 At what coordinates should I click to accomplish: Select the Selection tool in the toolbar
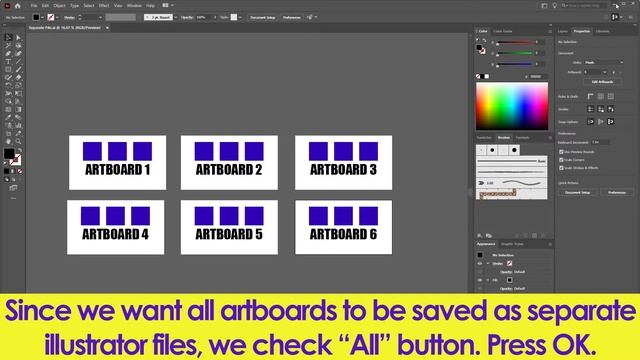click(8, 38)
